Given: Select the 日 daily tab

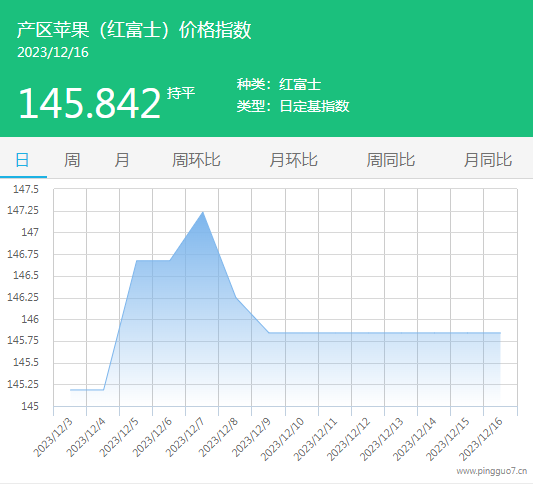Looking at the screenshot, I should point(22,160).
